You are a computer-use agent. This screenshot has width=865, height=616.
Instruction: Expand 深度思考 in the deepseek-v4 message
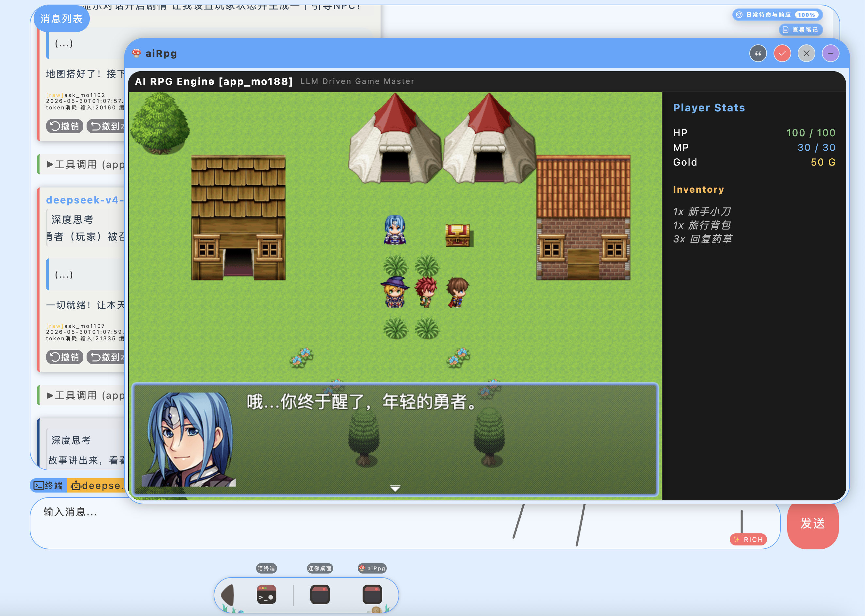coord(72,219)
